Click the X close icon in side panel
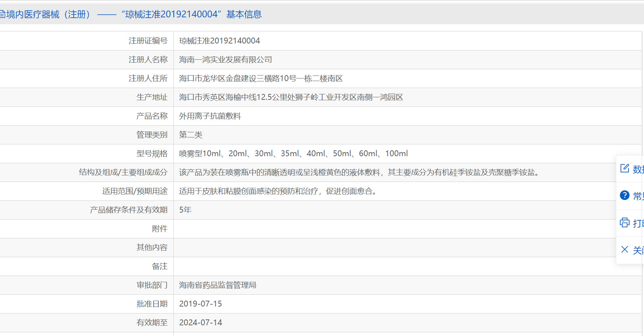 pyautogui.click(x=624, y=249)
